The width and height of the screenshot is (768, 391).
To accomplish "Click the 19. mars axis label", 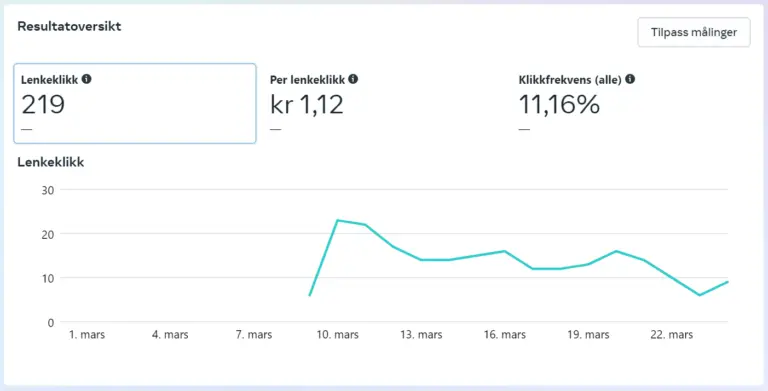I will tap(588, 335).
